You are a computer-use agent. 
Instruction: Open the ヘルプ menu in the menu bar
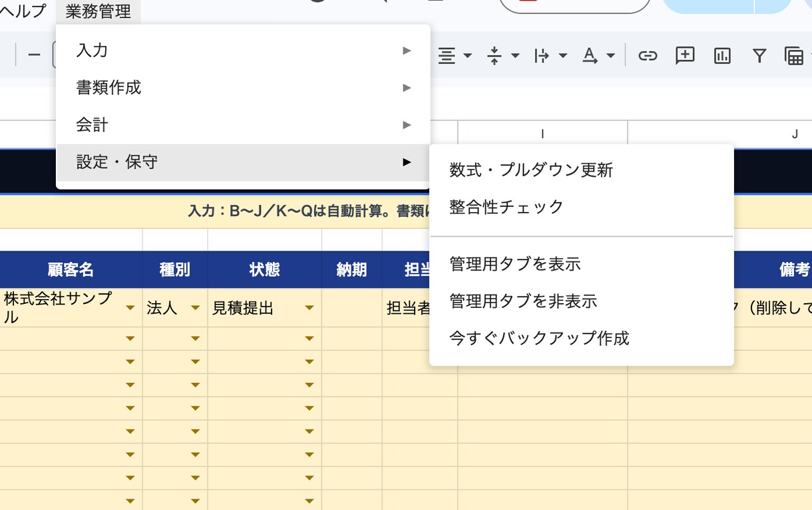[24, 11]
